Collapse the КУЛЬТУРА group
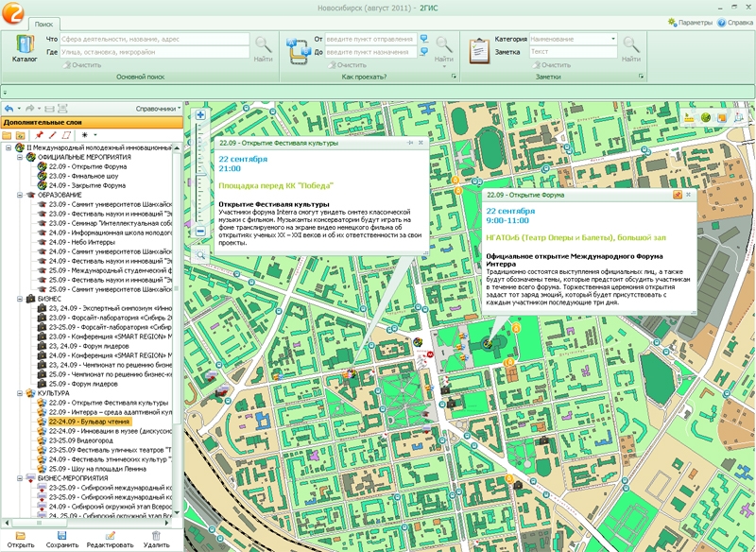This screenshot has width=756, height=552. coord(20,393)
